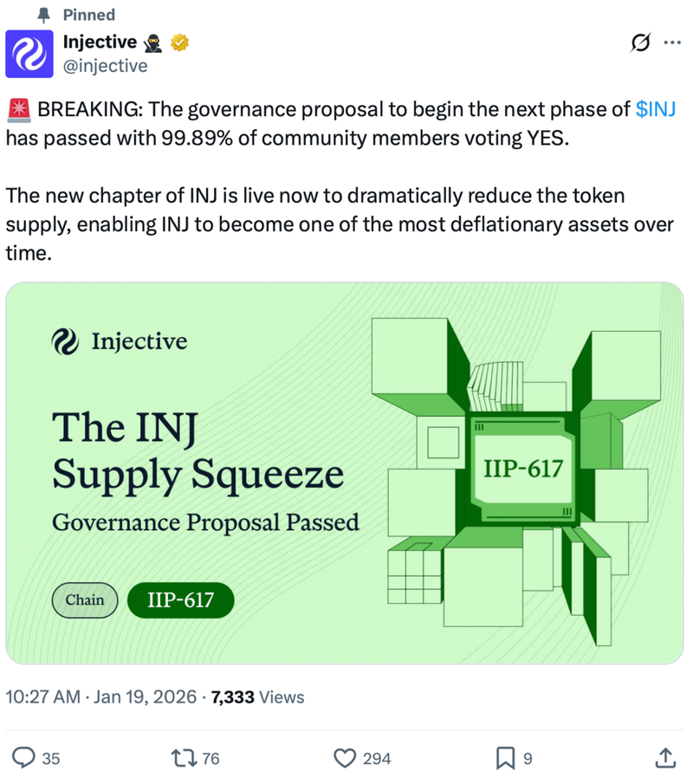Viewport: 693px width, 784px height.
Task: Bookmark this post
Action: [505, 758]
